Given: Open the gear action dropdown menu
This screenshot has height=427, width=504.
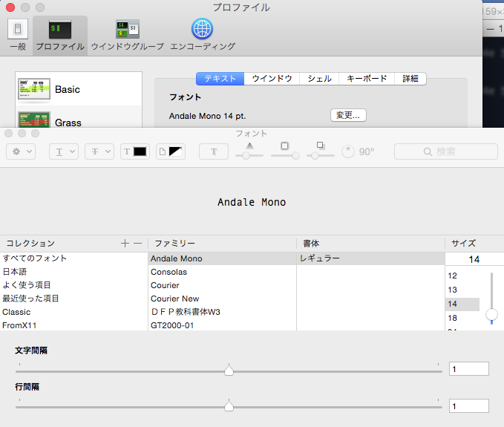Looking at the screenshot, I should tap(20, 151).
